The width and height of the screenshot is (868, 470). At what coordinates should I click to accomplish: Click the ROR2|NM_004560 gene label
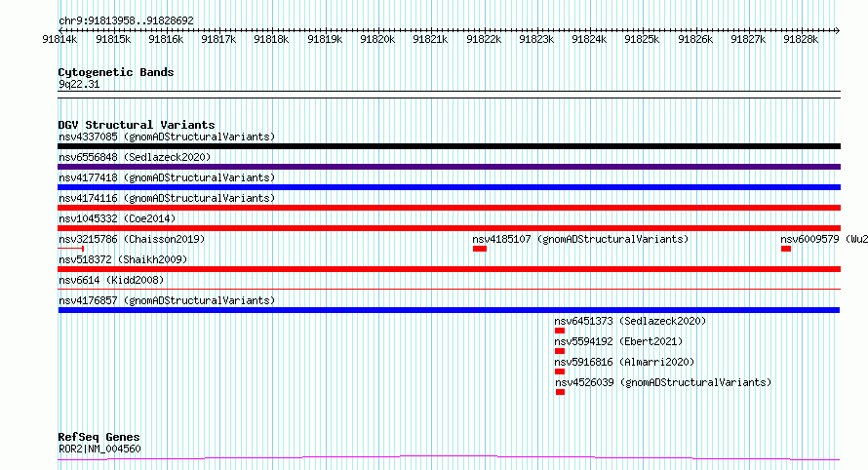(99, 449)
